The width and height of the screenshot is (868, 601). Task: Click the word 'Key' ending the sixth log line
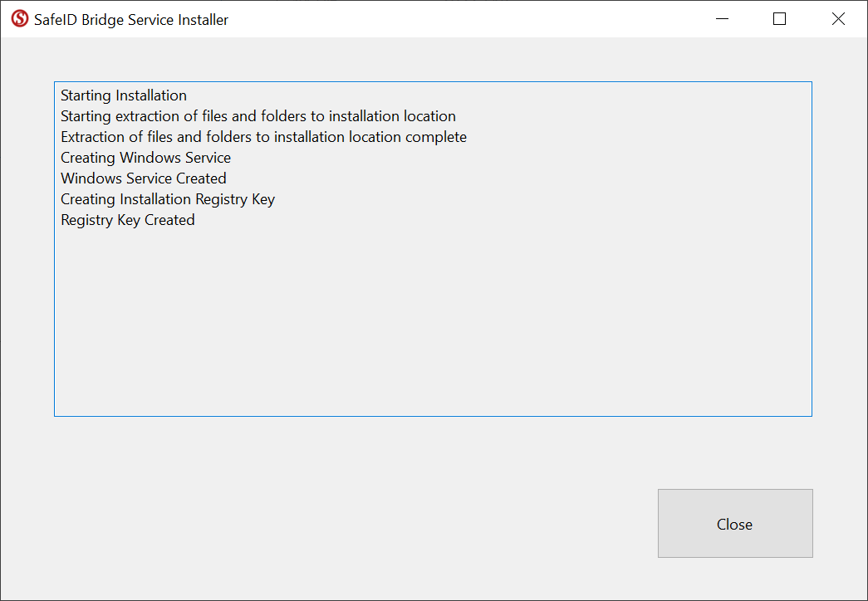(x=263, y=199)
